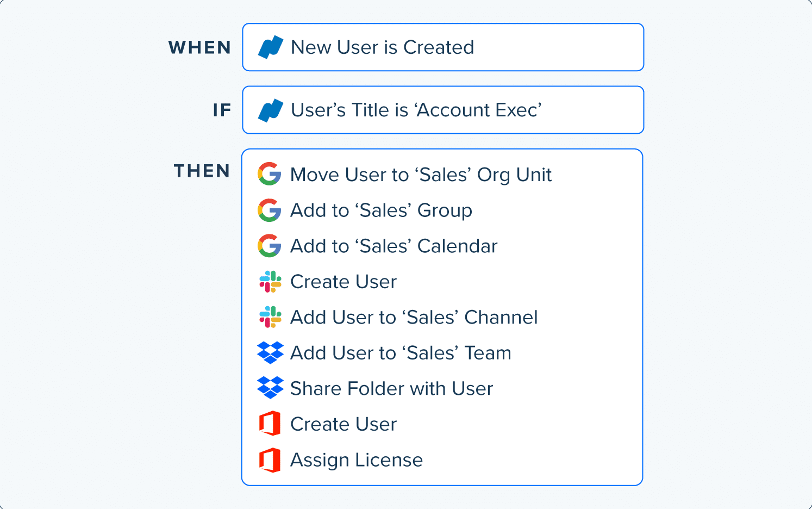The height and width of the screenshot is (509, 812).
Task: Click the blue logo beside User's Title condition
Action: 271,110
